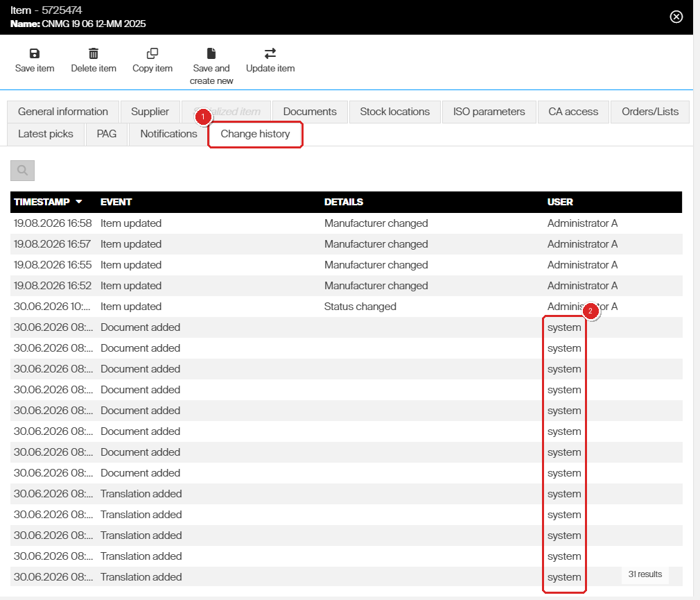Toggle TIMESTAMP column sort arrow
Image resolution: width=700 pixels, height=600 pixels.
(x=79, y=202)
